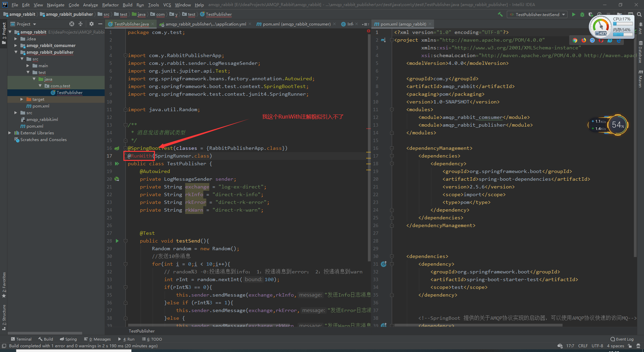Click the read-only lock icon in status bar
644x352 pixels.
[x=630, y=346]
